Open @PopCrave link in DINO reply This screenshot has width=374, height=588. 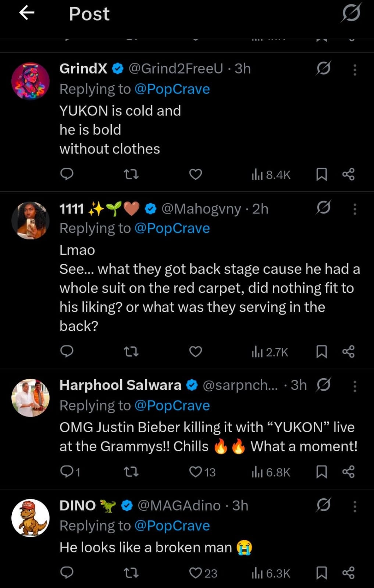(x=172, y=526)
